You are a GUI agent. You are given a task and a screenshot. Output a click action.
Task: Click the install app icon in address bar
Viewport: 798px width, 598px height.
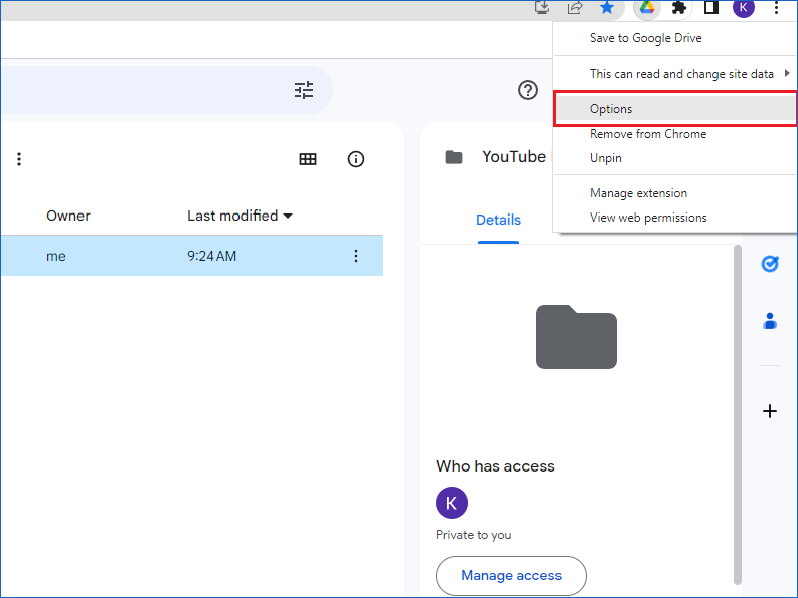pyautogui.click(x=543, y=7)
